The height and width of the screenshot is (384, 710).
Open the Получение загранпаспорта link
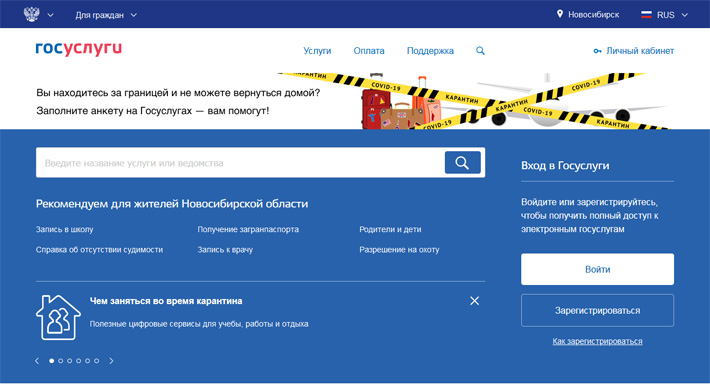click(248, 229)
